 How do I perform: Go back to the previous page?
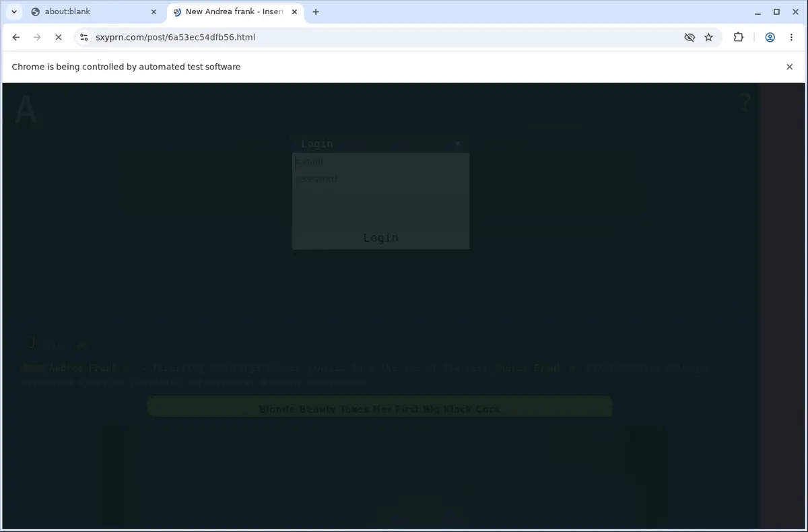click(16, 37)
